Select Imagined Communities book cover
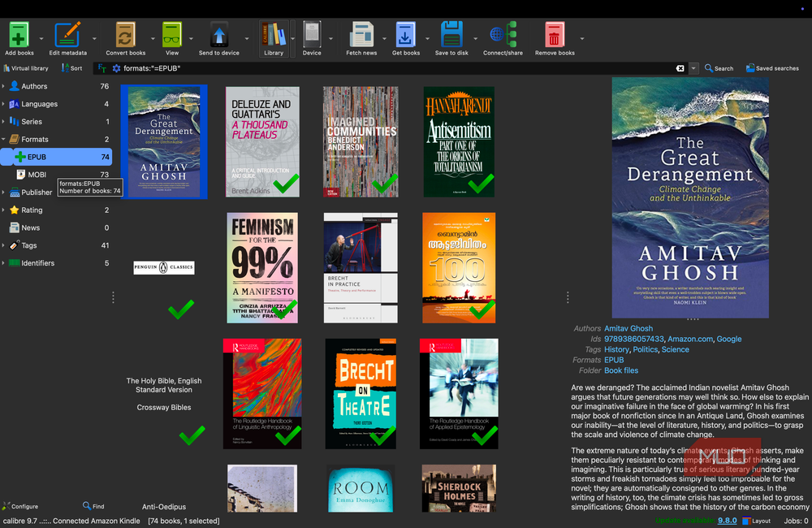812x528 pixels. tap(361, 141)
